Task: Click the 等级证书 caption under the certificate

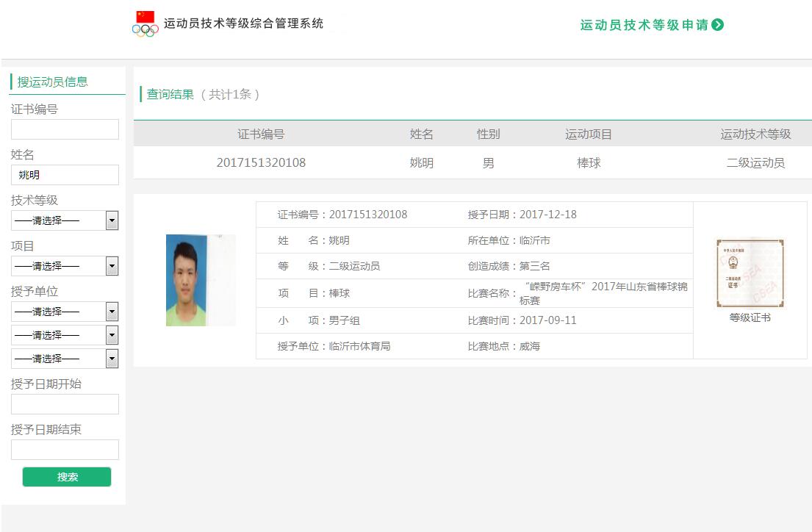Action: (x=750, y=318)
